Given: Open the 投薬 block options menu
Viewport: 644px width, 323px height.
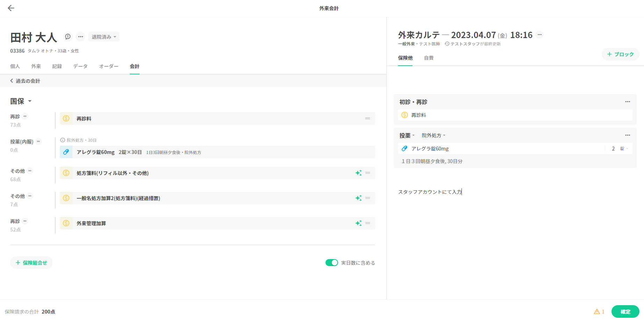Looking at the screenshot, I should 628,135.
